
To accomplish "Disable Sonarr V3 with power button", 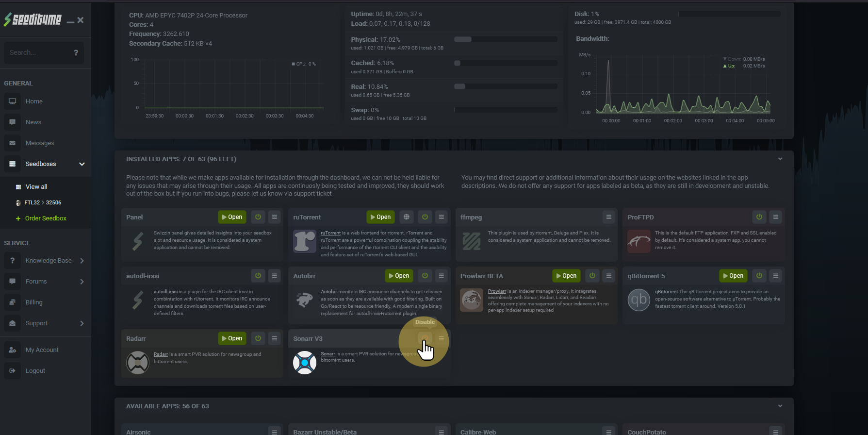I will tap(425, 338).
